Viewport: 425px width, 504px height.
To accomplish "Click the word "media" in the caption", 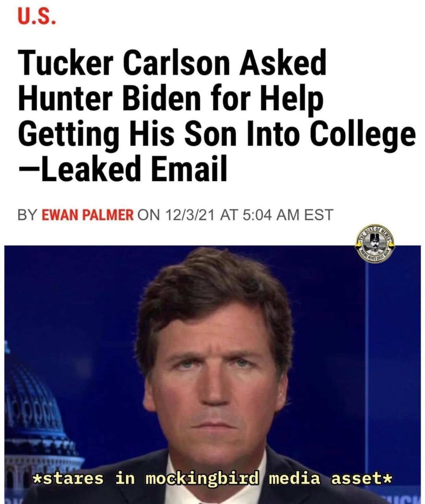I will [295, 478].
